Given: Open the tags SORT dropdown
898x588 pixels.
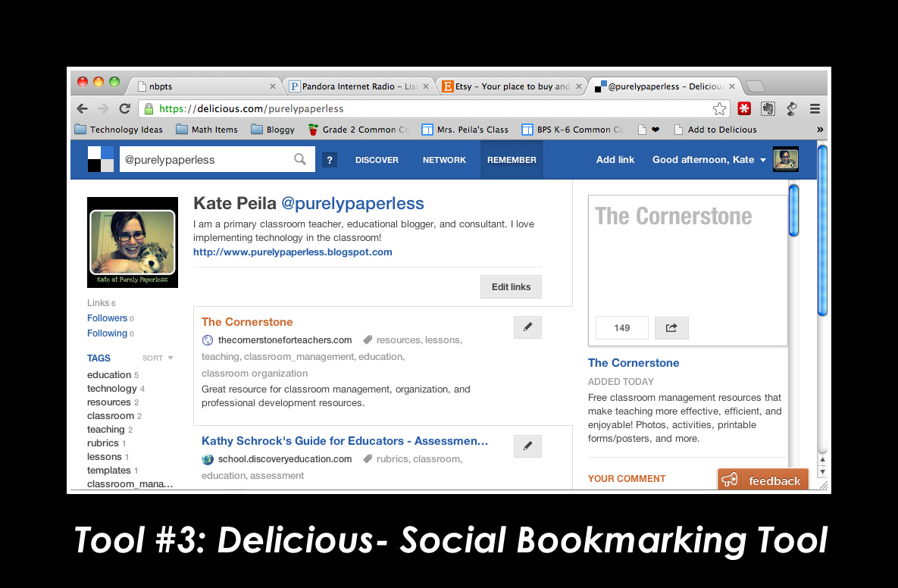Looking at the screenshot, I should pos(158,358).
